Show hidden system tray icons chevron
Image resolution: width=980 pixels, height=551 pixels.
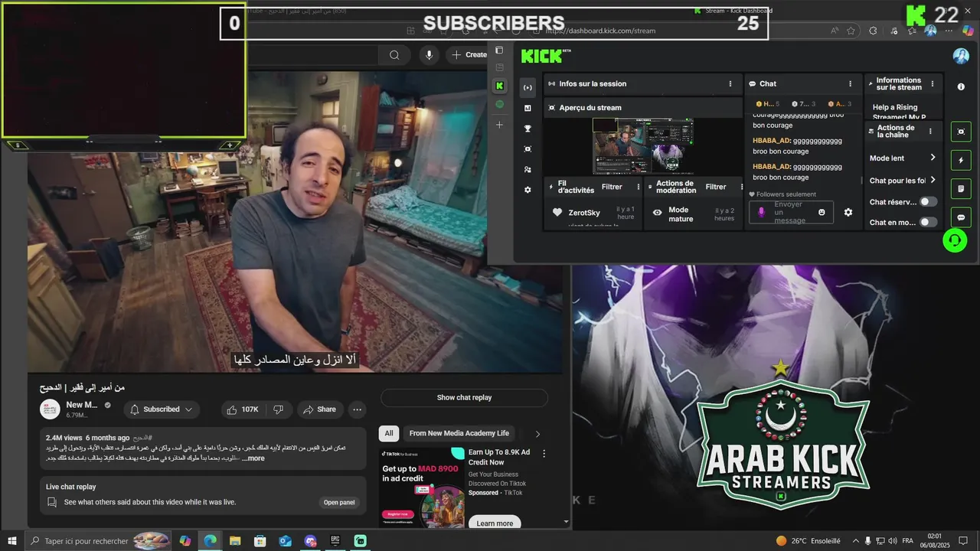[x=856, y=541]
